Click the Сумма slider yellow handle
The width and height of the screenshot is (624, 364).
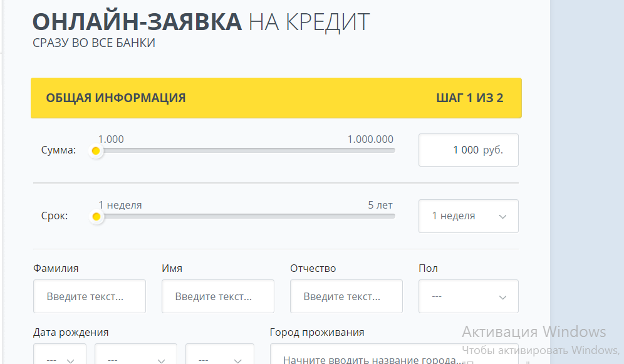point(96,151)
